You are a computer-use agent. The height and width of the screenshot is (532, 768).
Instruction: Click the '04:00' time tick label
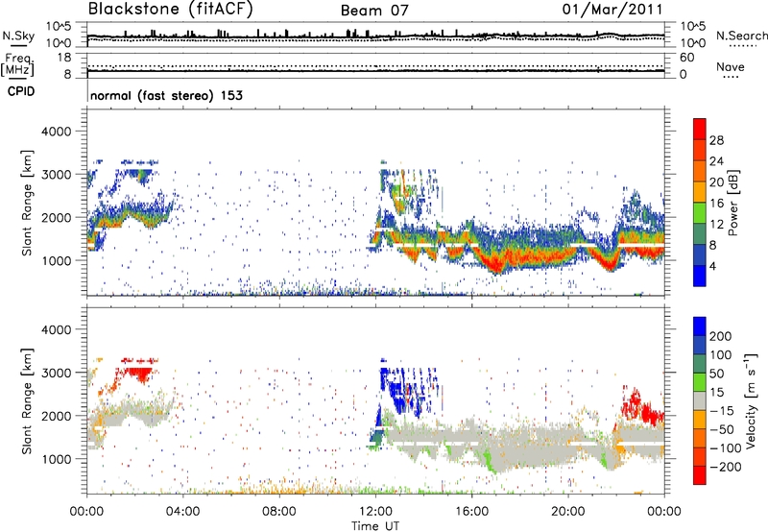pyautogui.click(x=183, y=512)
